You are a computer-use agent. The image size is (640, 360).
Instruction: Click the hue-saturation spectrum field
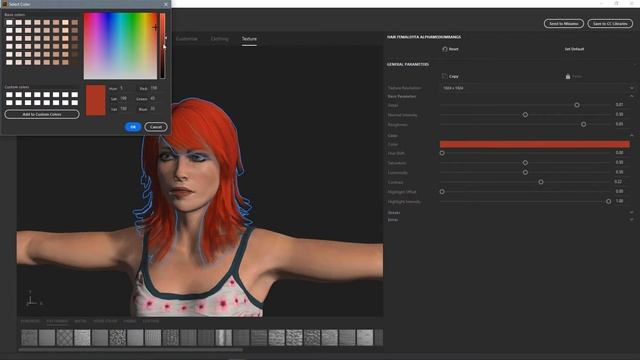coord(120,46)
